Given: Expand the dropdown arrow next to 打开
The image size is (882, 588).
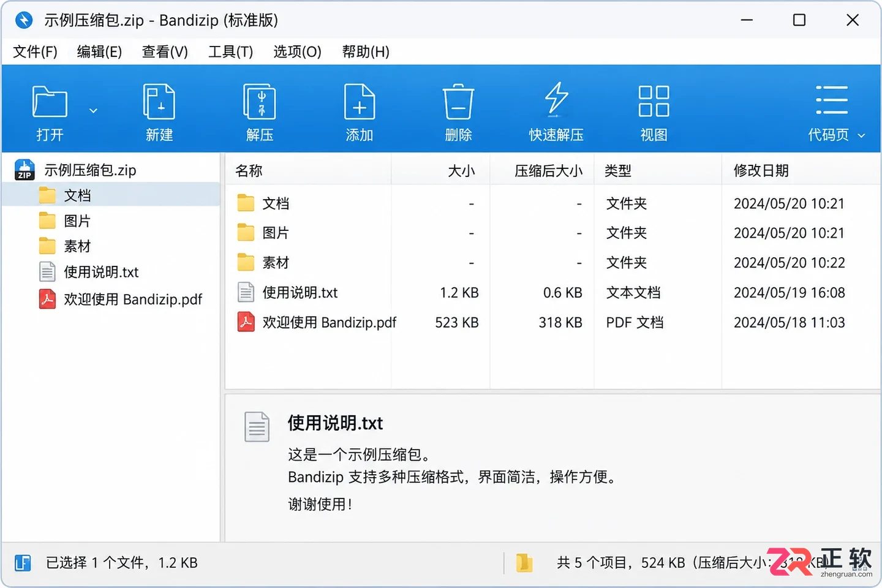Looking at the screenshot, I should click(x=93, y=111).
